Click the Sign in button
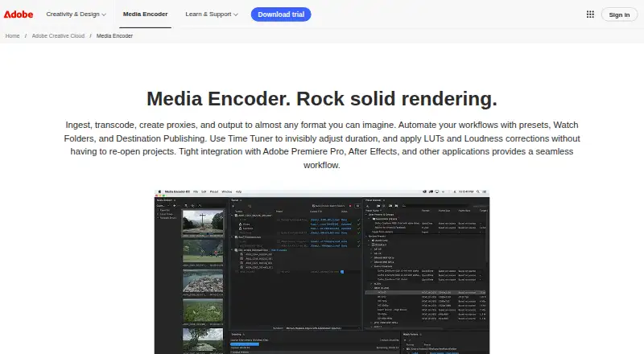 click(619, 14)
